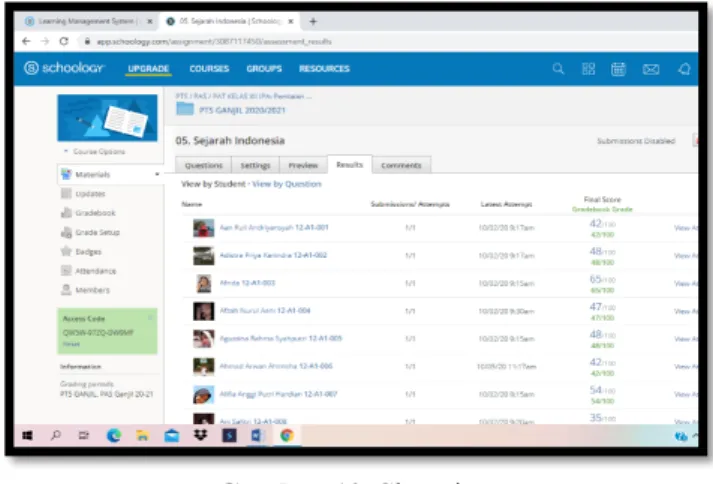Click Members icon in sidebar
Screen dimensions: 713x484
click(x=66, y=290)
